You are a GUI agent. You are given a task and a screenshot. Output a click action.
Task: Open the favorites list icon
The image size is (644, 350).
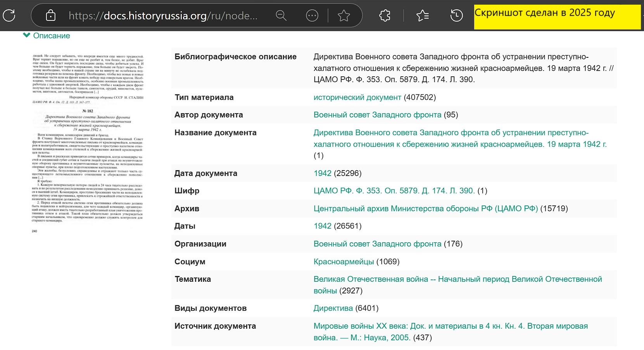point(422,16)
